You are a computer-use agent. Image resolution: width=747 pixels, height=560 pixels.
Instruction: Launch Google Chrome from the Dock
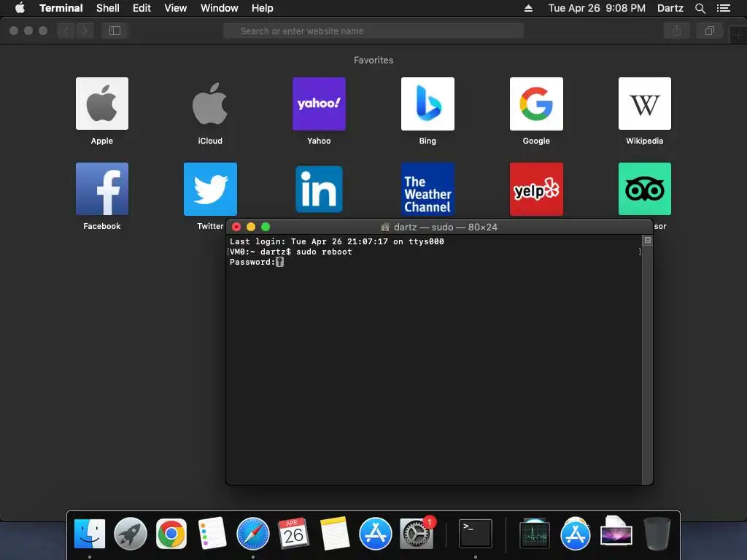point(171,533)
